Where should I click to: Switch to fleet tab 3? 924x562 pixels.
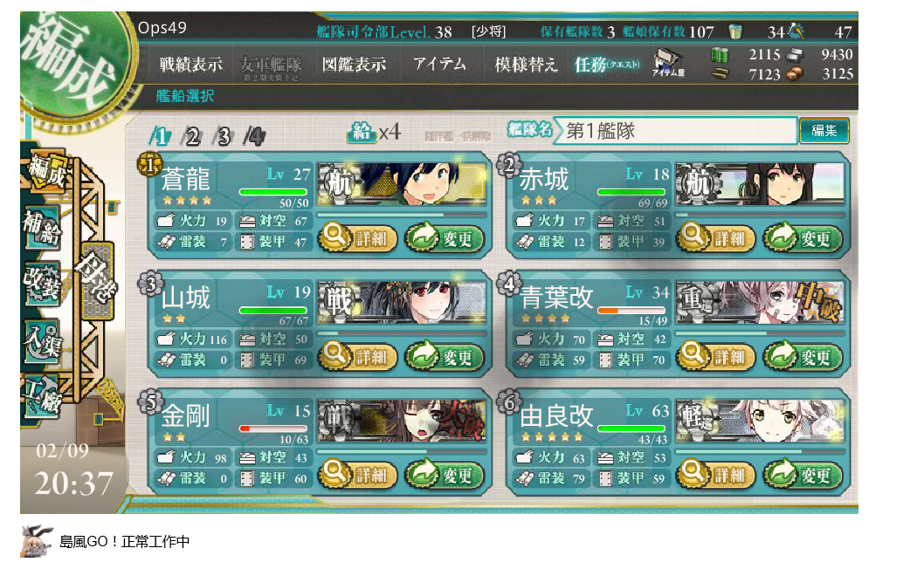point(224,137)
